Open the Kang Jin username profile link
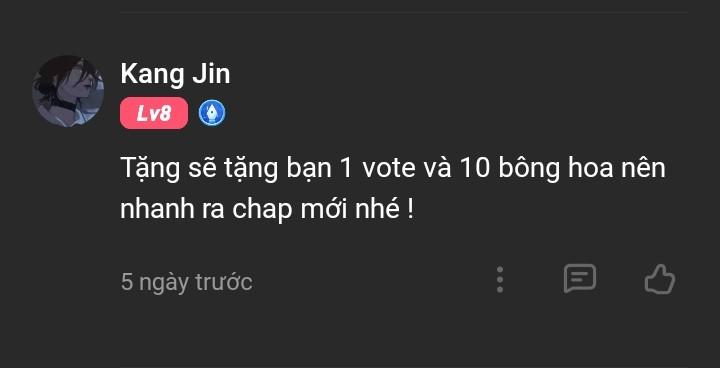 (x=175, y=74)
